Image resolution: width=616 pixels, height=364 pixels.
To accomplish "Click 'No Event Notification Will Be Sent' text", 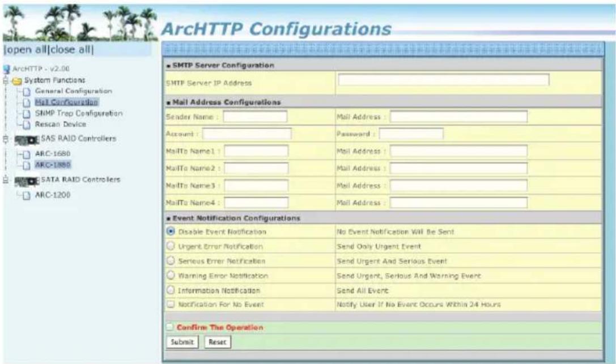I will click(395, 232).
